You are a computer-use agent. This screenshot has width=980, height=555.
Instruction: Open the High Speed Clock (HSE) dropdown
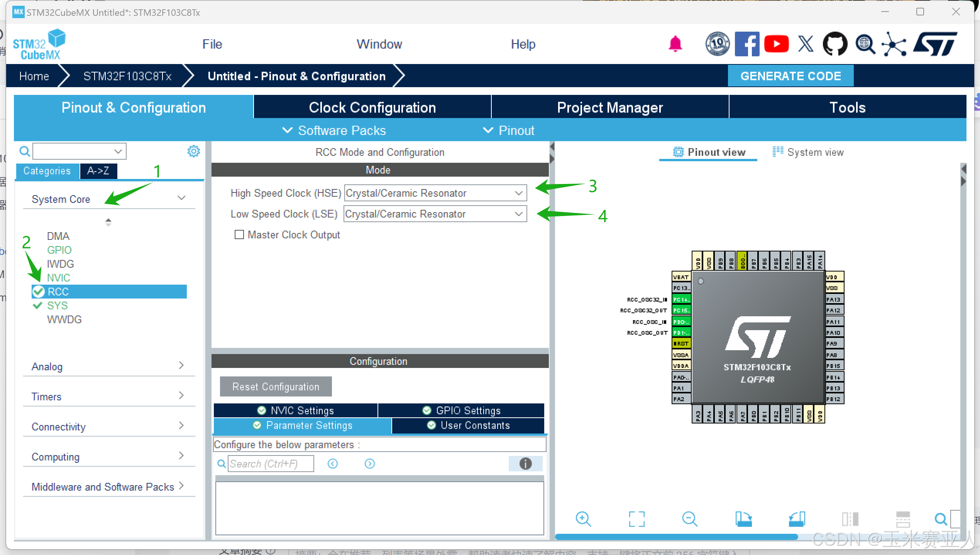[435, 193]
